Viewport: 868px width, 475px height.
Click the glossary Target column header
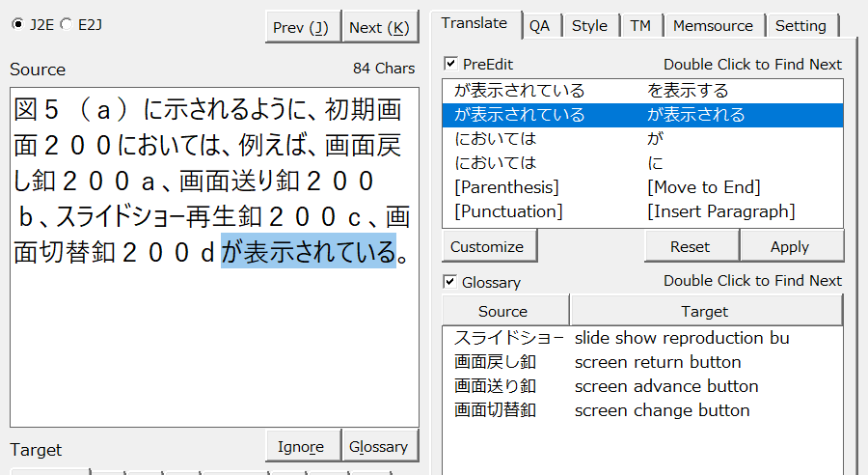click(x=705, y=311)
